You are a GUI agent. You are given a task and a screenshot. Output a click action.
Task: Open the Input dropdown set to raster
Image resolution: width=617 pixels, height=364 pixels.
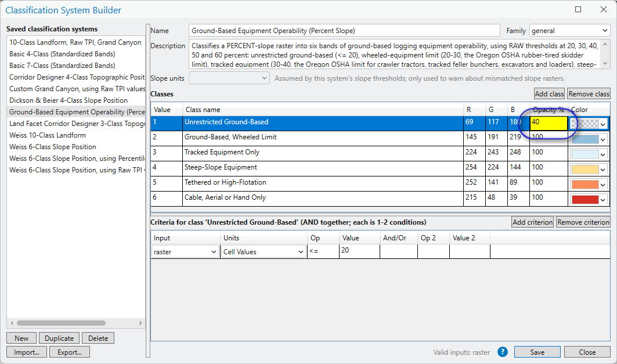click(185, 252)
